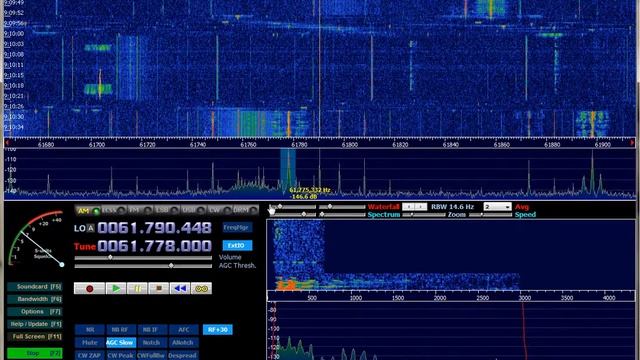Viewport: 640px width, 360px height.
Task: Click right red arrow on RF frequency scale
Action: (x=632, y=142)
